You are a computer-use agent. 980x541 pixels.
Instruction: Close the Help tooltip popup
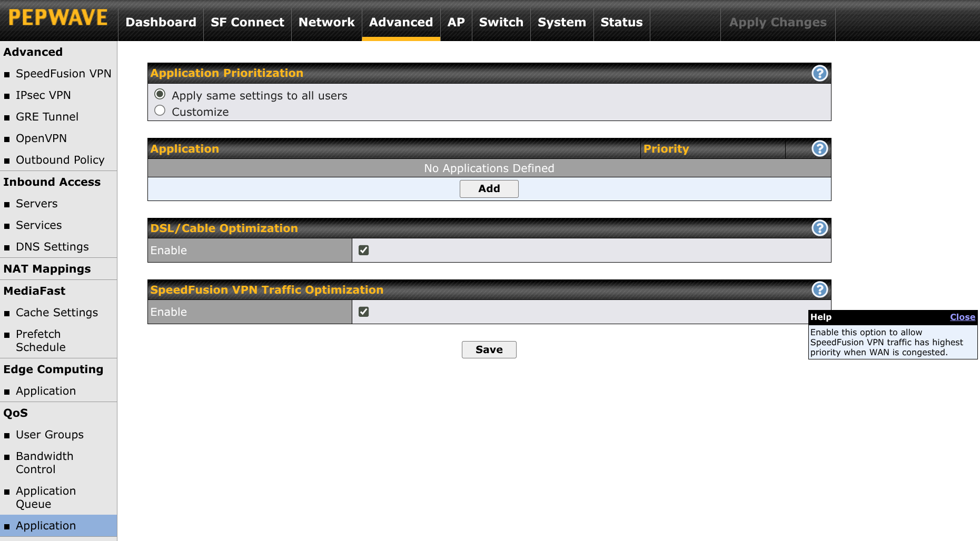pyautogui.click(x=962, y=317)
